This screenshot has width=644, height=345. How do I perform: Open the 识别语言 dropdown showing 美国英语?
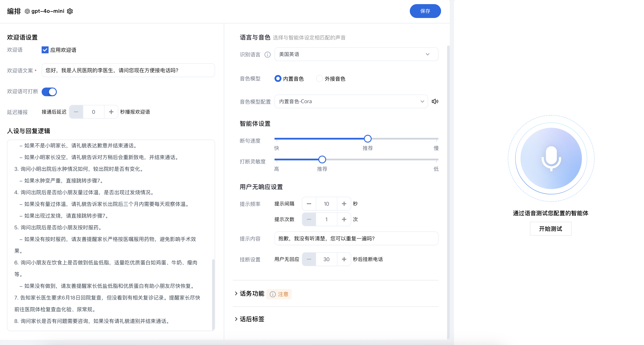click(x=356, y=54)
